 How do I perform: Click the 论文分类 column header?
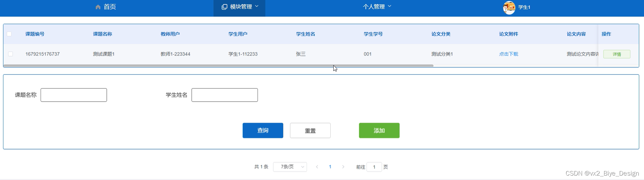tap(441, 34)
